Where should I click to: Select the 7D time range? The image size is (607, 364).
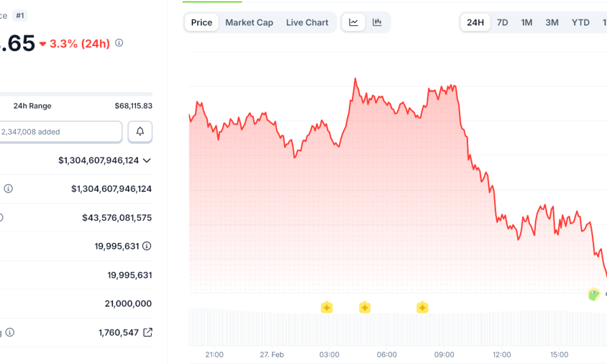point(503,22)
